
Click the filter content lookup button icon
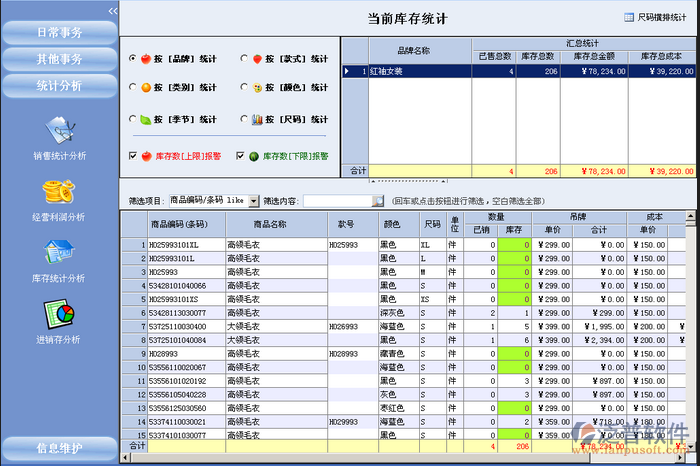tap(375, 201)
